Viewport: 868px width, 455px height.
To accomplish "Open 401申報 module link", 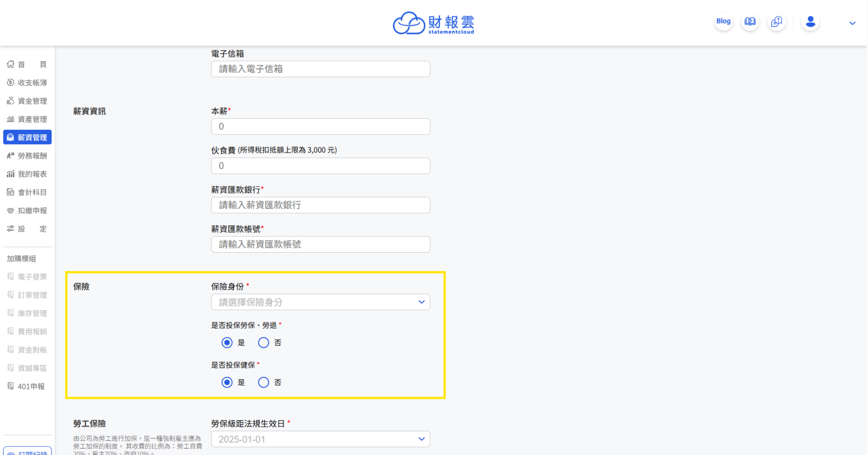I will [27, 386].
